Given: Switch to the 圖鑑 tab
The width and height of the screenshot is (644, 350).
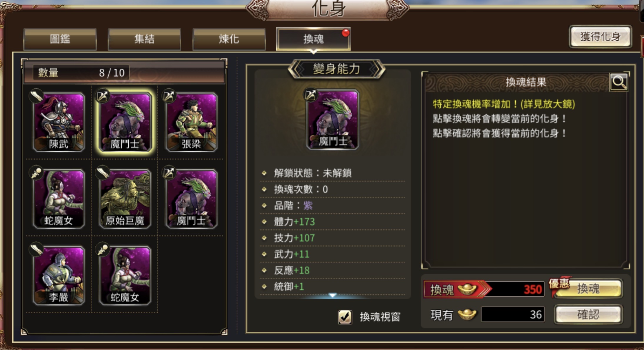Looking at the screenshot, I should click(x=60, y=39).
